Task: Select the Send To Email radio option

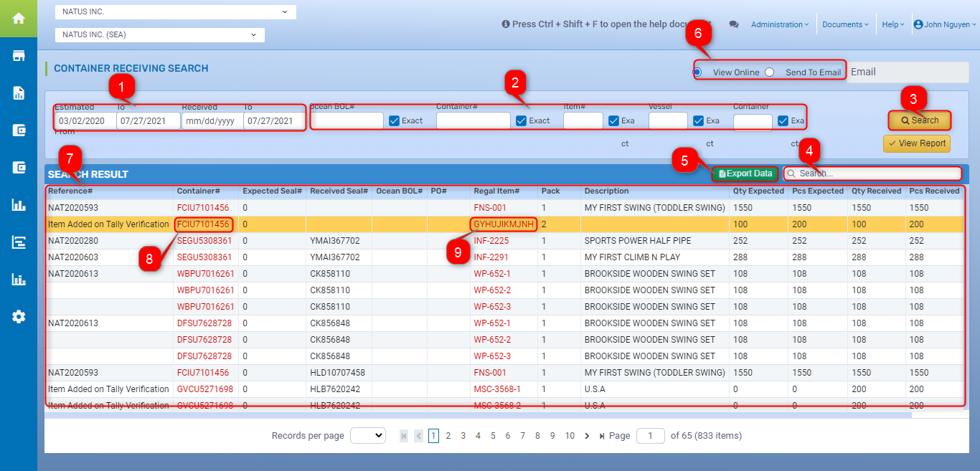Action: (x=770, y=72)
